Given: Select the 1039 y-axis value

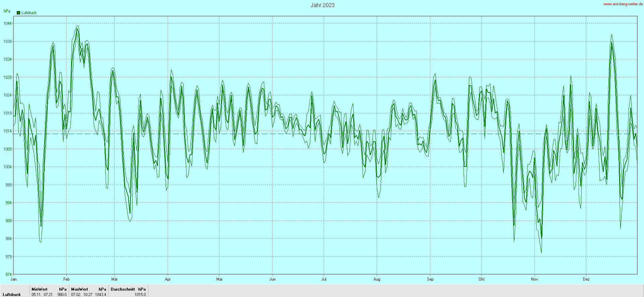Looking at the screenshot, I should [7, 42].
